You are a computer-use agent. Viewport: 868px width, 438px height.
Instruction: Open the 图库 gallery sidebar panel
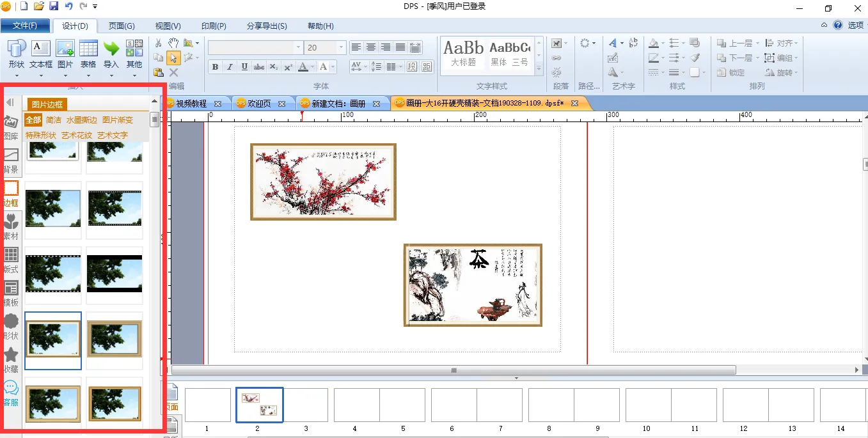(x=11, y=127)
